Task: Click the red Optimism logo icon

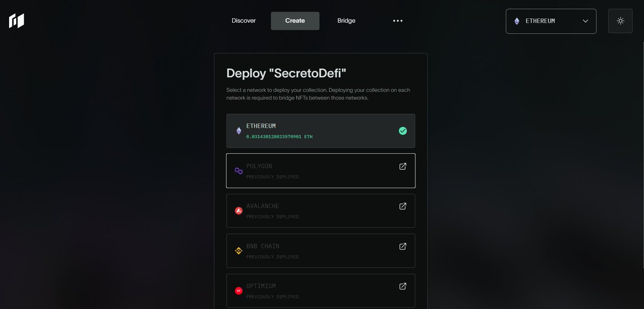Action: (x=239, y=291)
